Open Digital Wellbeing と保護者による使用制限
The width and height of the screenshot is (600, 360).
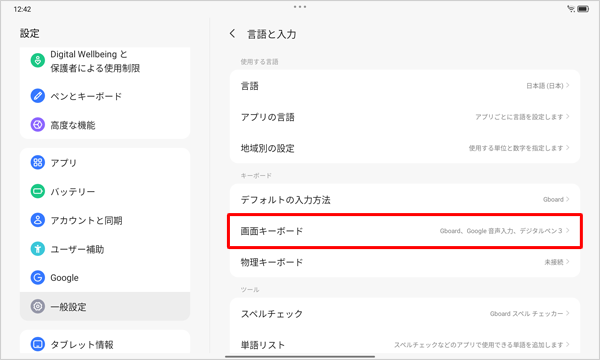click(x=105, y=61)
